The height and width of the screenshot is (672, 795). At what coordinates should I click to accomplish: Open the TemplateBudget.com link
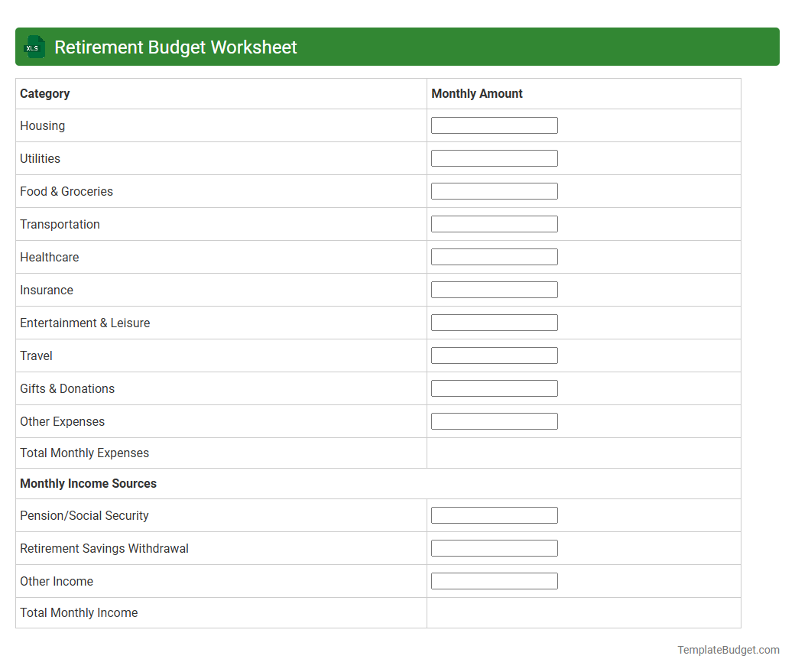tap(728, 650)
